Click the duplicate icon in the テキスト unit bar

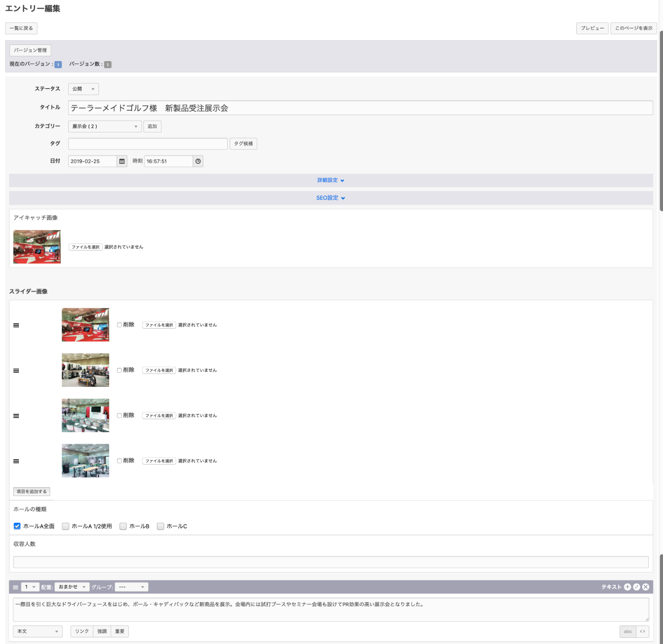click(x=636, y=587)
